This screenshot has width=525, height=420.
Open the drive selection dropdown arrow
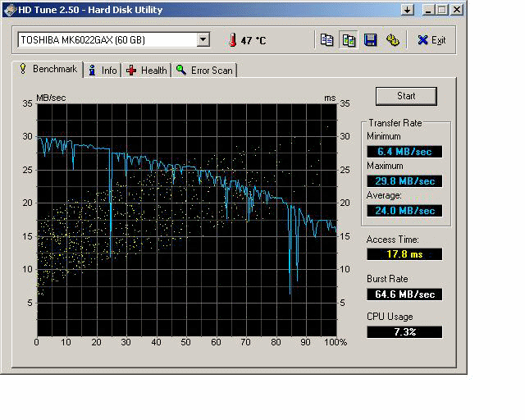203,40
